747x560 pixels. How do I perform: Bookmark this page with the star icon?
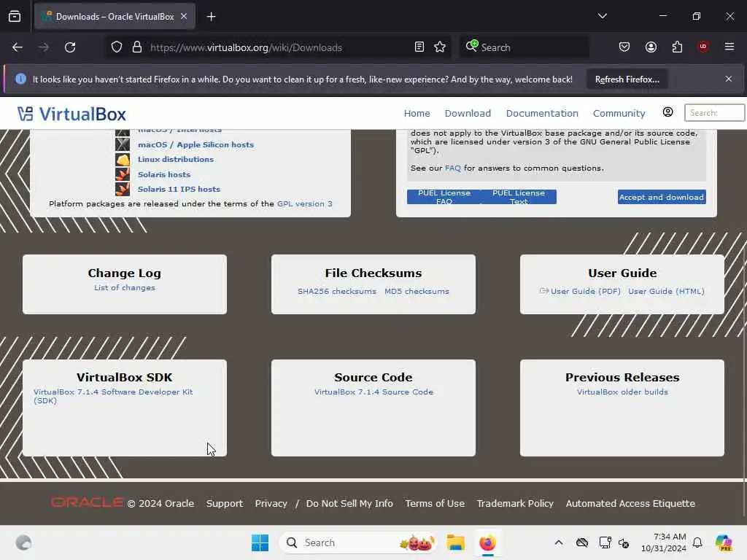click(440, 47)
